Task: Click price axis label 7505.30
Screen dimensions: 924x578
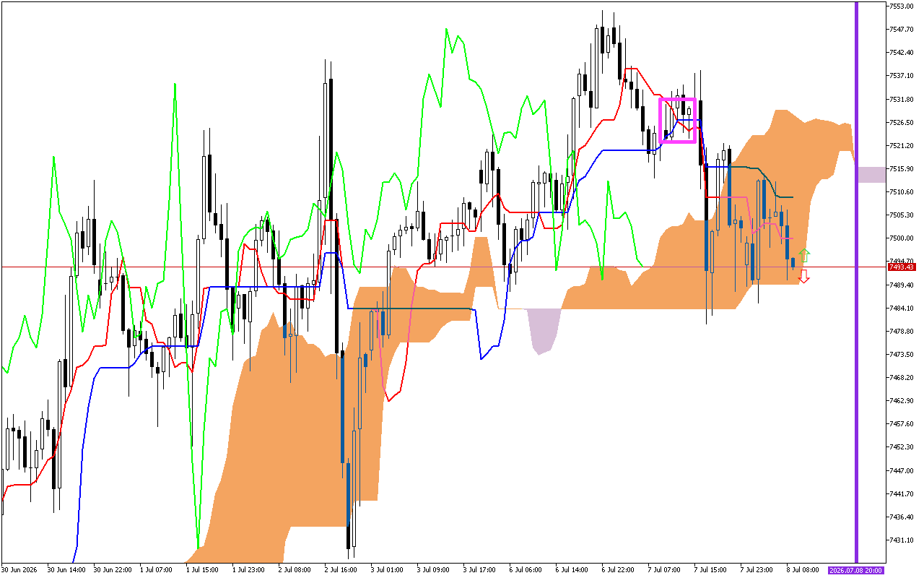Action: pyautogui.click(x=900, y=215)
